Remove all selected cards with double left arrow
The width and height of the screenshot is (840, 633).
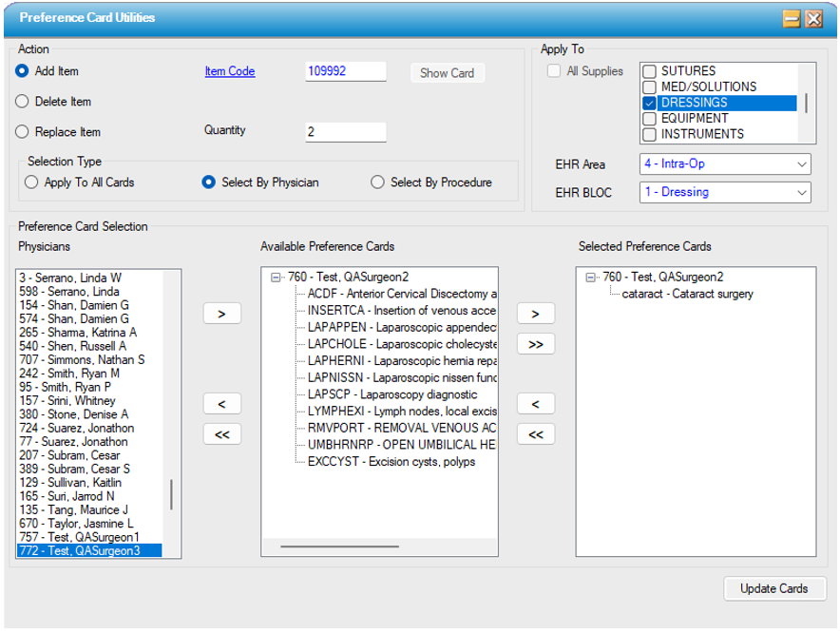535,434
